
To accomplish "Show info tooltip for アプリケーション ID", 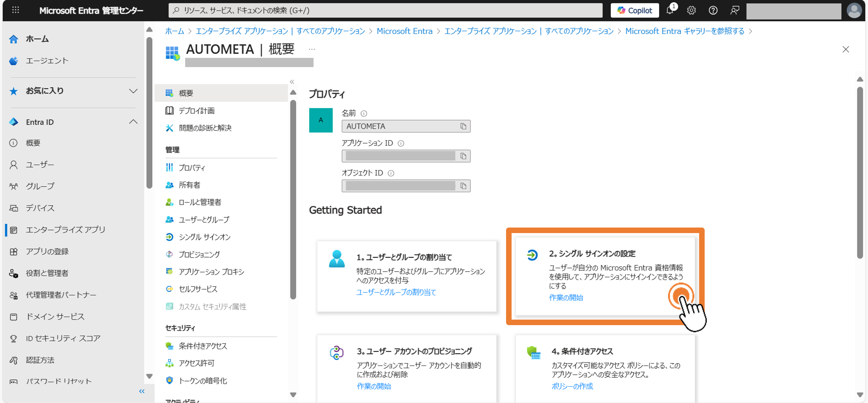I will (x=401, y=144).
